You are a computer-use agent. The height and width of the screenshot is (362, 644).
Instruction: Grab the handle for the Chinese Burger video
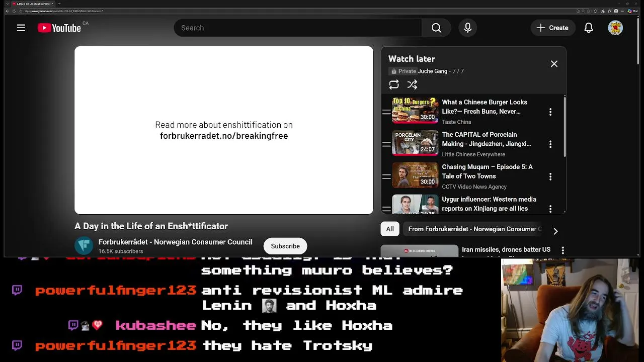pos(386,112)
